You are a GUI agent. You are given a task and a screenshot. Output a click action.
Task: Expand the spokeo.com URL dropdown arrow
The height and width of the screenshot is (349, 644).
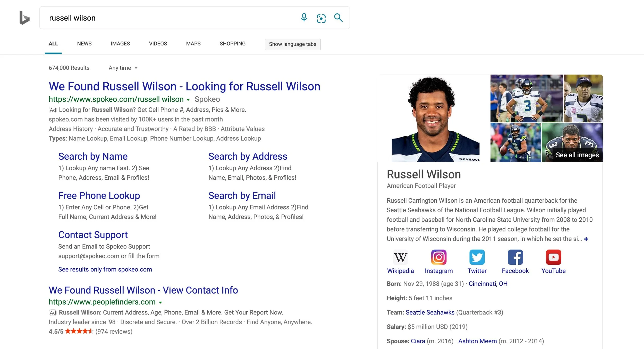[x=188, y=100]
